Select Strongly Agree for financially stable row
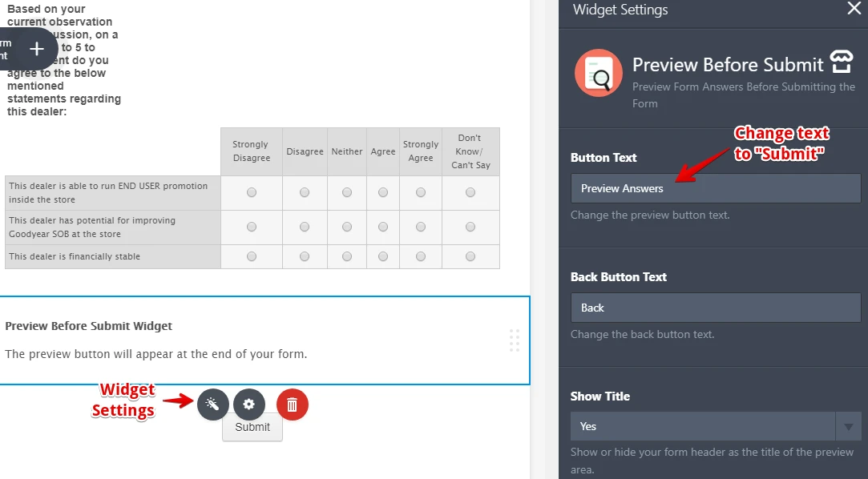Image resolution: width=868 pixels, height=479 pixels. pos(421,256)
